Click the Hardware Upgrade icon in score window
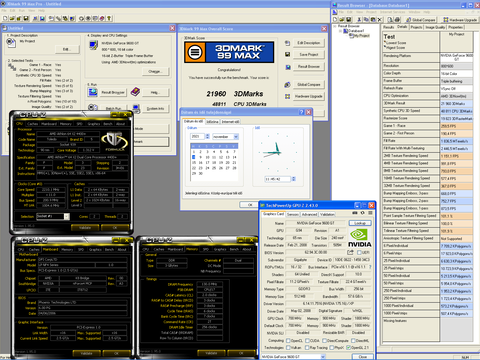480x360 pixels. point(287,96)
